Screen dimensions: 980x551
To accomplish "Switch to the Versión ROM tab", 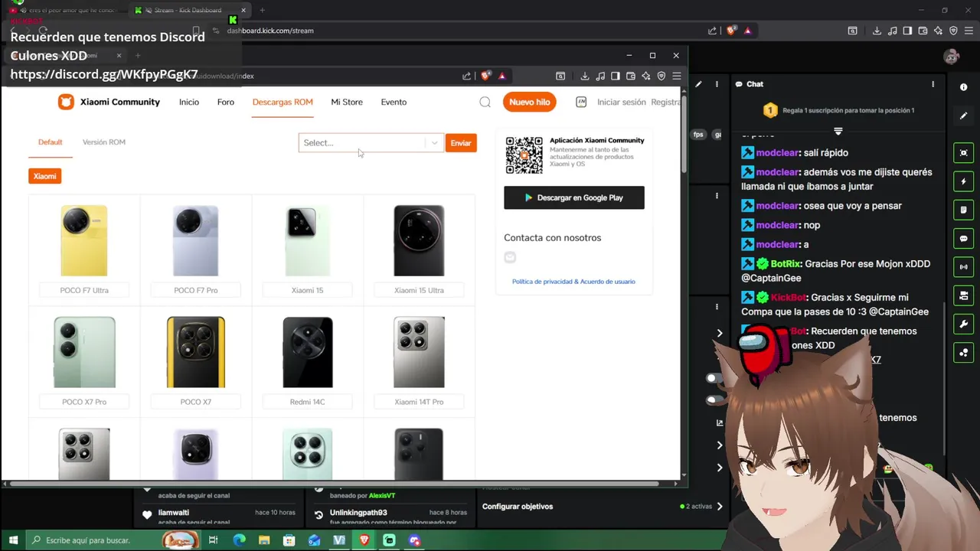I will [x=104, y=142].
